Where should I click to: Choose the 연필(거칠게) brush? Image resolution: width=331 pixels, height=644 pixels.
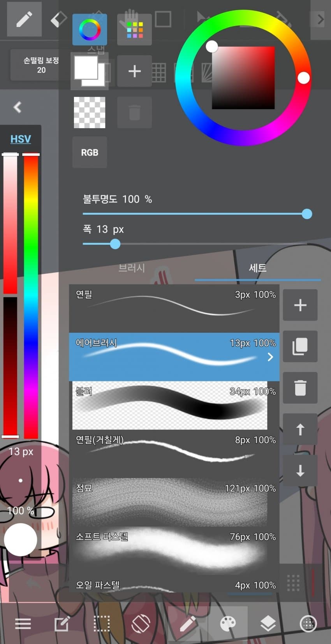pyautogui.click(x=174, y=453)
